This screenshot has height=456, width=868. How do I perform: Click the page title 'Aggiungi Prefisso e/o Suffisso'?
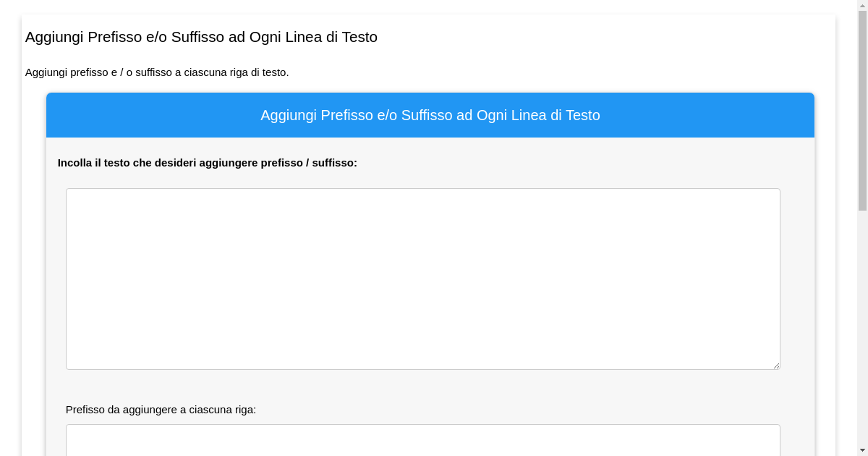[201, 37]
